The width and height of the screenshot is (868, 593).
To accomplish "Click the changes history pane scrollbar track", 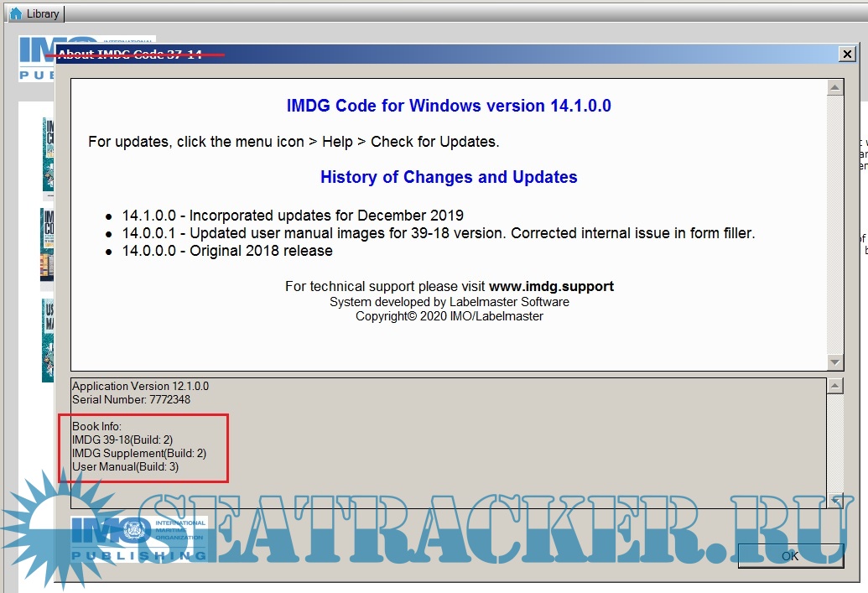I will 834,224.
